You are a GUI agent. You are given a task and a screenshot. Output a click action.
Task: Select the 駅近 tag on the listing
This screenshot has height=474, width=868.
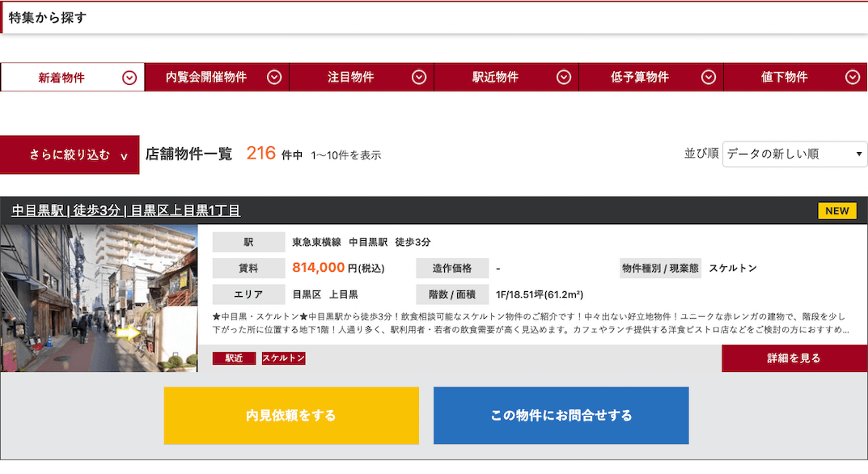[234, 358]
